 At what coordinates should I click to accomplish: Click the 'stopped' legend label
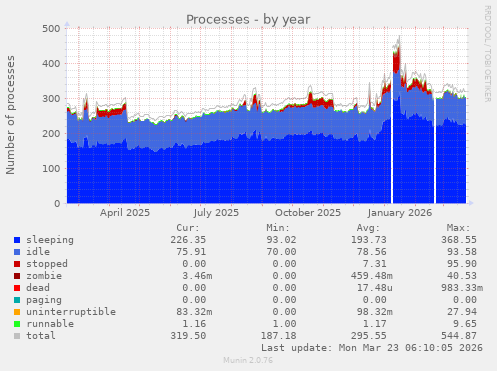point(47,264)
